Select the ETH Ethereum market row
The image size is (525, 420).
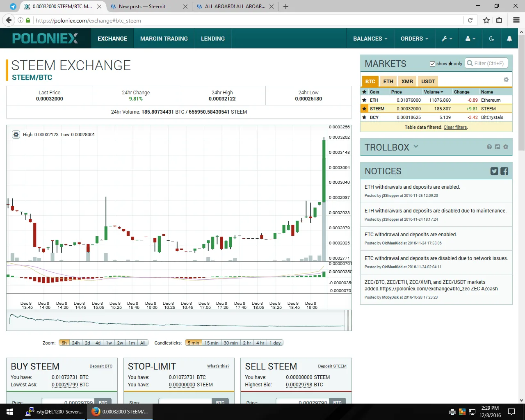[x=436, y=100]
